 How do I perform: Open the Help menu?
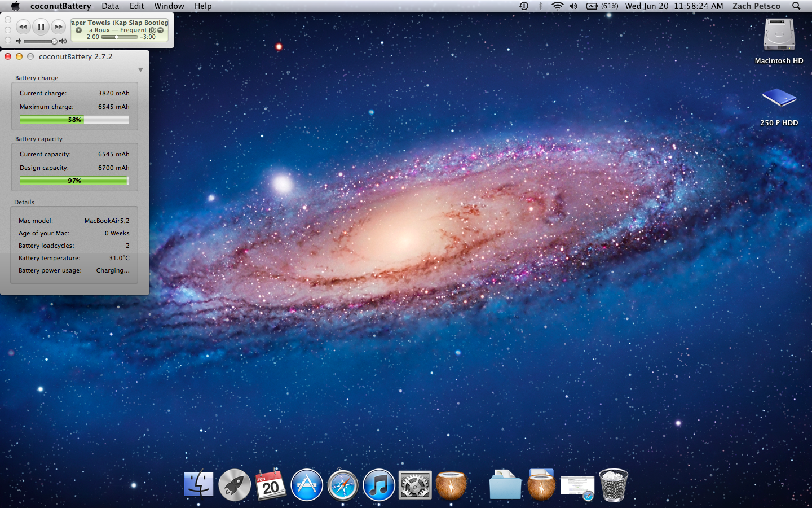pyautogui.click(x=203, y=6)
